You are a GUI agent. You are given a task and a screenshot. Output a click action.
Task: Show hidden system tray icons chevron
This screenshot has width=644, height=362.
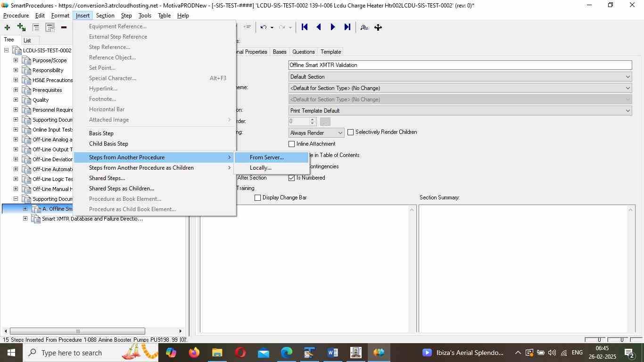point(518,353)
